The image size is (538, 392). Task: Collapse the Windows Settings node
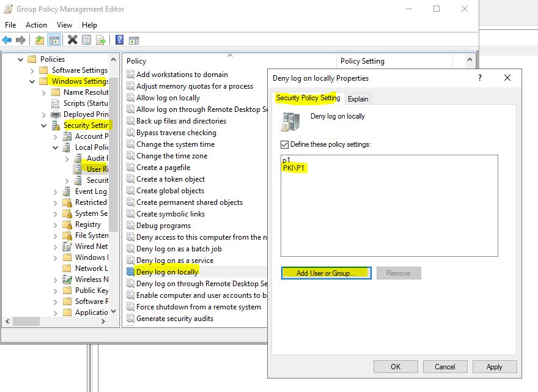(32, 82)
